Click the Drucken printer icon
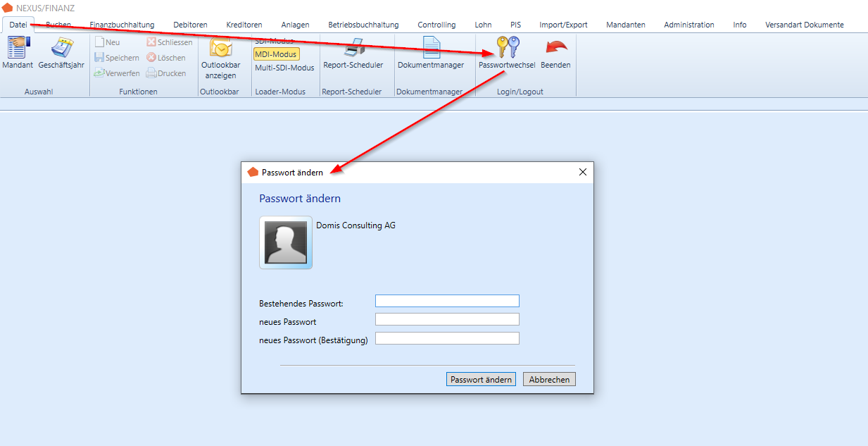Screen dimensions: 868x446 coord(151,73)
